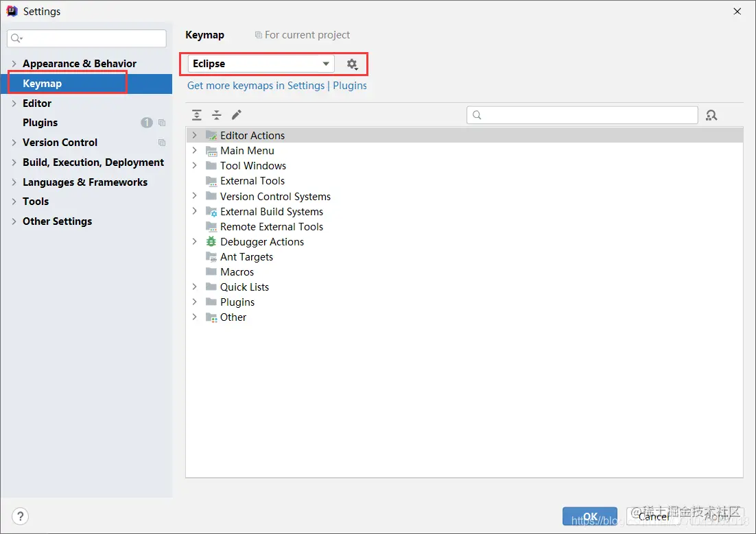Image resolution: width=756 pixels, height=534 pixels.
Task: Click the search magnifier icon in sidebar field
Action: (16, 38)
